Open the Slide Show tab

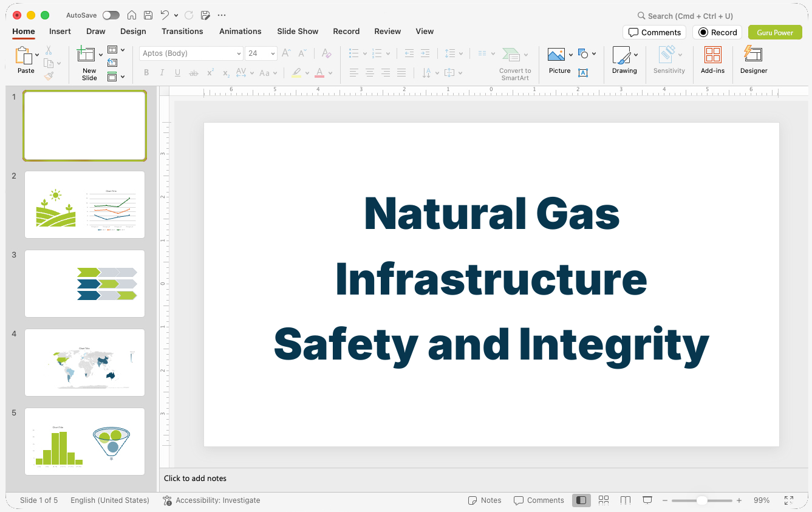(298, 32)
